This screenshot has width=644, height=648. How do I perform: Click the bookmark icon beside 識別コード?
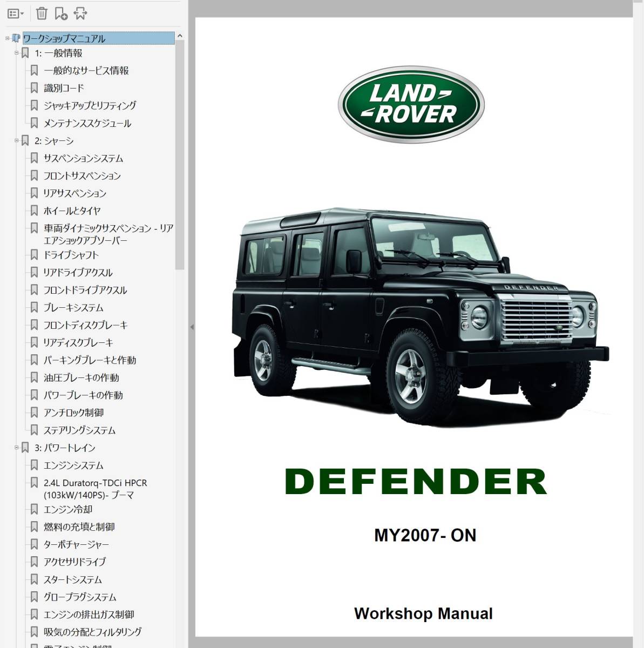click(x=34, y=88)
